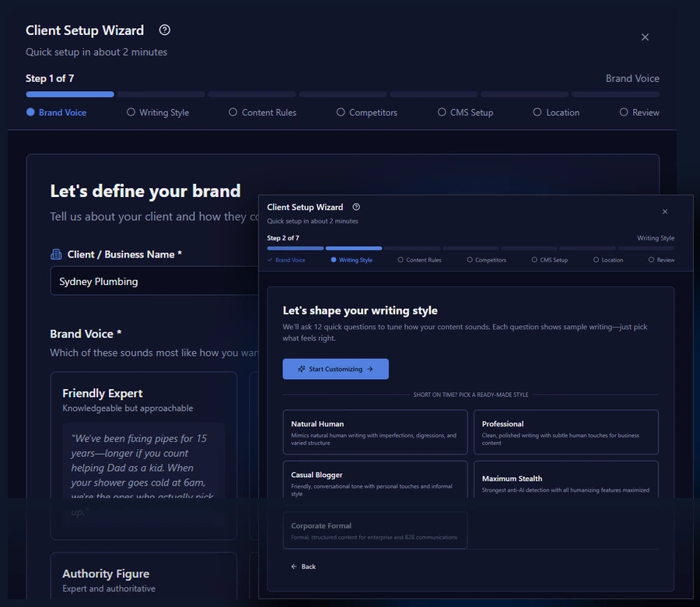Open the help icon in the Step 2 wizard header
This screenshot has height=607, width=700.
click(356, 206)
